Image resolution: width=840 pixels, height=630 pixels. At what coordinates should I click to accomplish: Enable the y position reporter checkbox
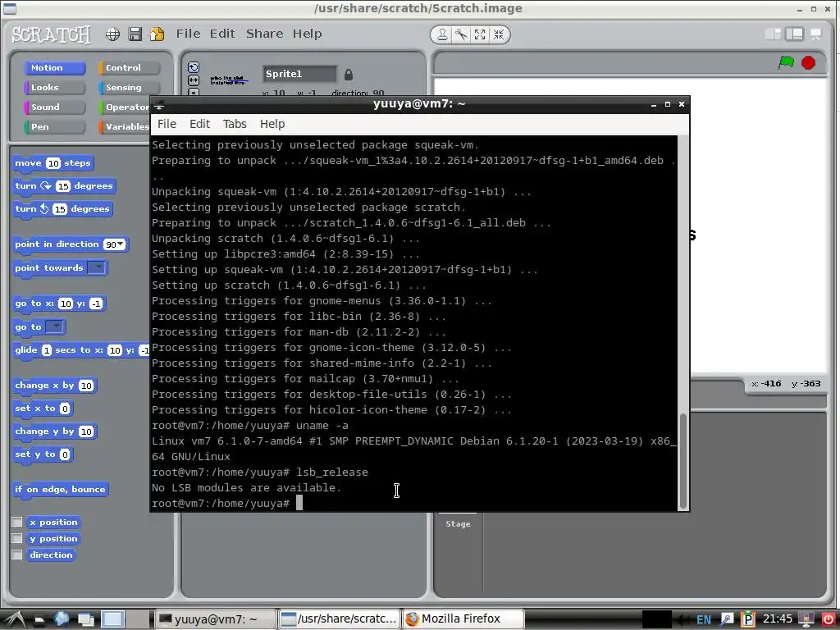[17, 538]
